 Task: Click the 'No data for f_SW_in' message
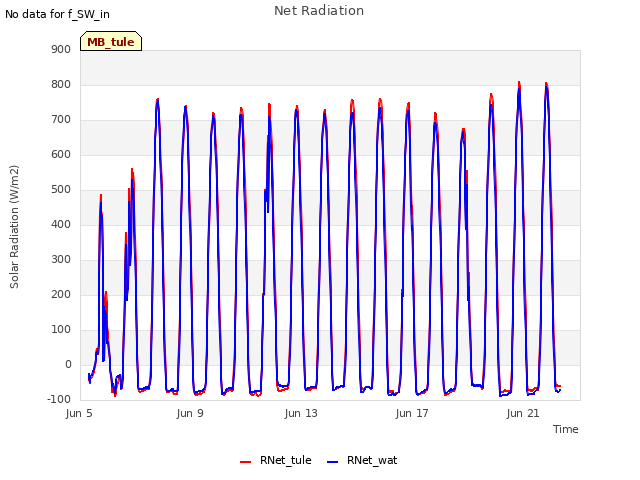(57, 14)
